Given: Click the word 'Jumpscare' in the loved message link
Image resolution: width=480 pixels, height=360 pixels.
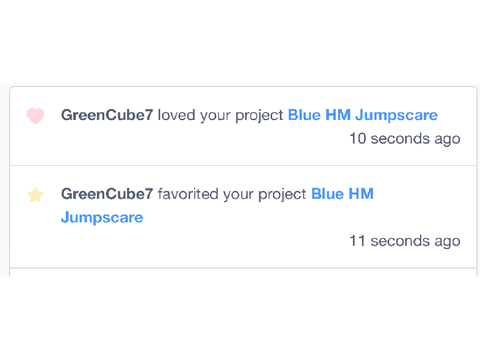Looking at the screenshot, I should tap(396, 116).
